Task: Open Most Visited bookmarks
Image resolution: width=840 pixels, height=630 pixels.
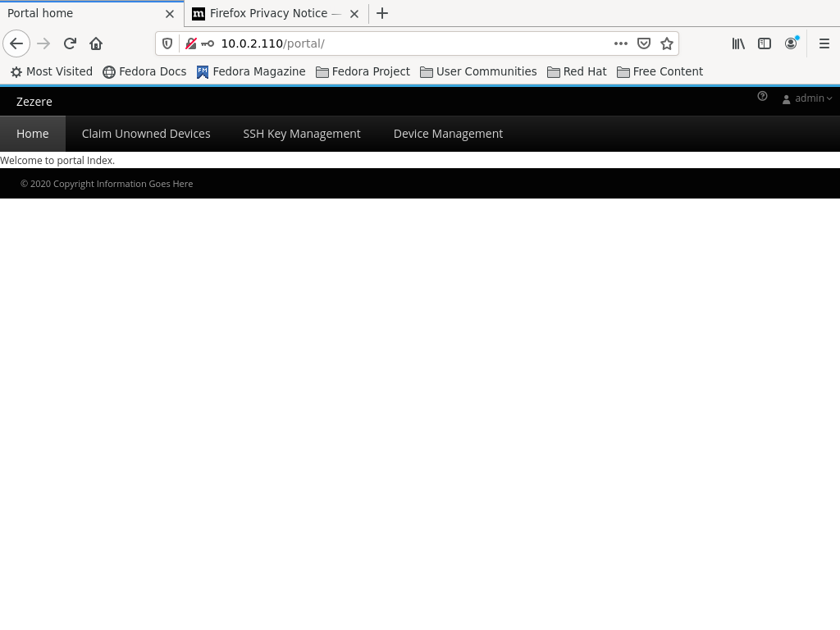Action: (x=52, y=72)
